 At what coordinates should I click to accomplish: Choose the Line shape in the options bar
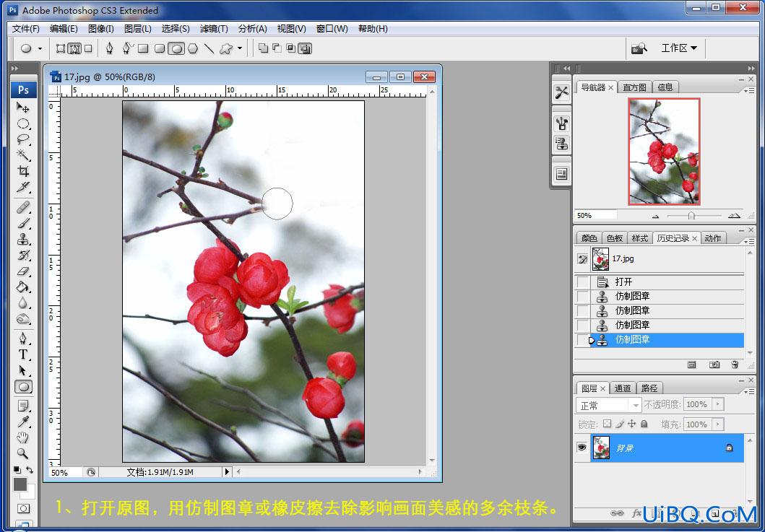point(209,48)
